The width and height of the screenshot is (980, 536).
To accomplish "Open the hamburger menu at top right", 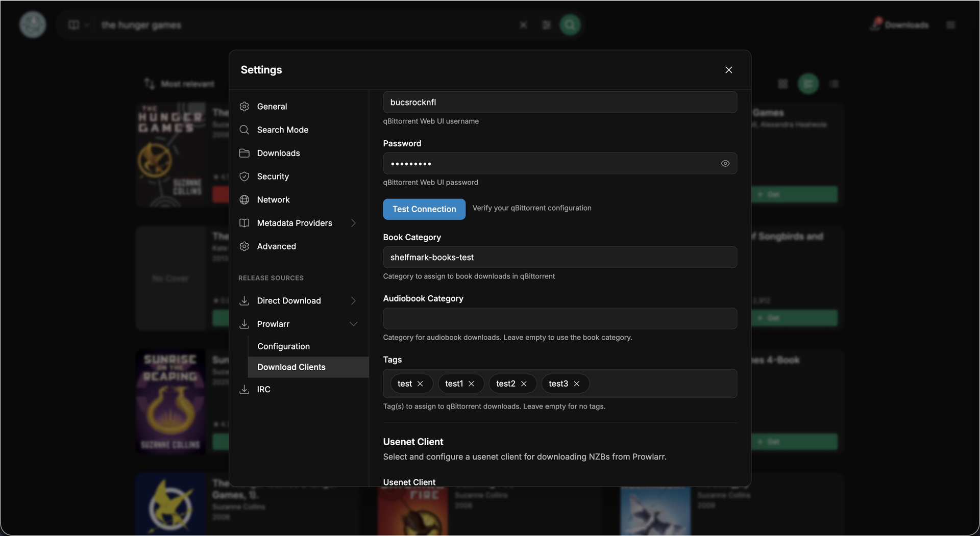I will (x=950, y=25).
